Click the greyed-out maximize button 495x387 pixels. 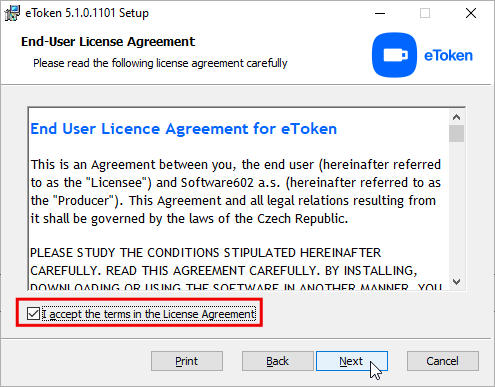[425, 13]
